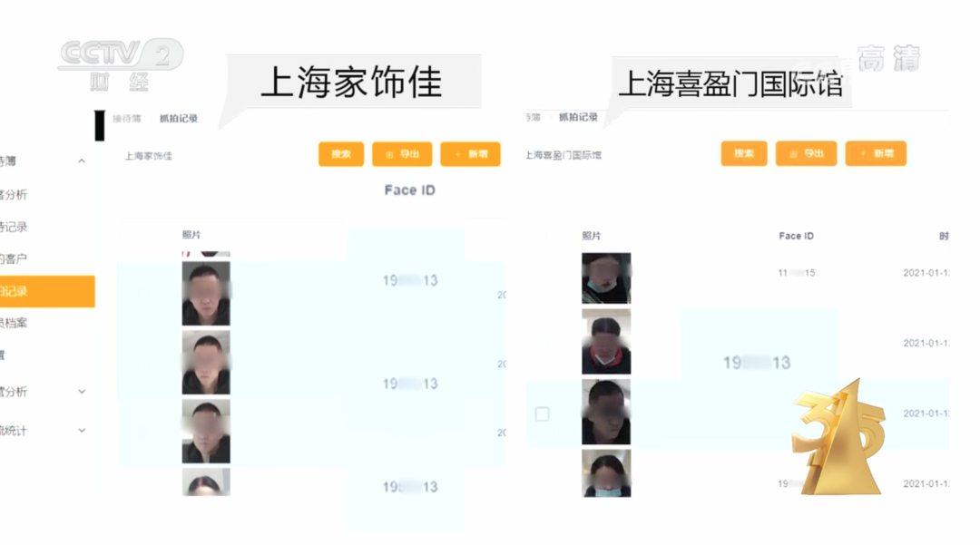The image size is (980, 545).
Task: Open the 客分析 sidebar item
Action: pyautogui.click(x=14, y=195)
